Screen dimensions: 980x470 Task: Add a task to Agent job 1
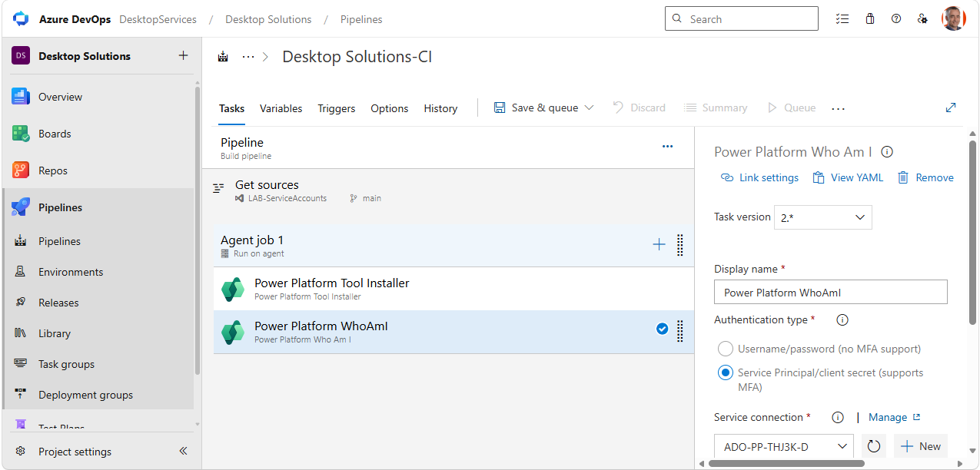pos(659,245)
